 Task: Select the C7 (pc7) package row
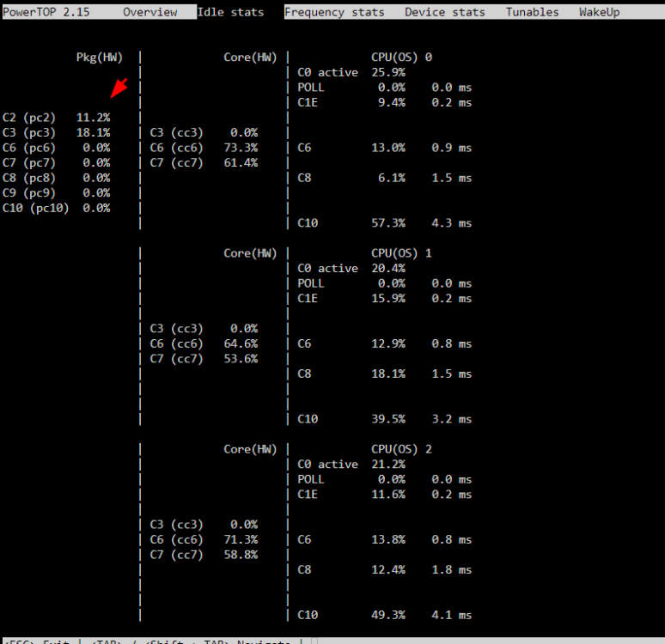(57, 163)
